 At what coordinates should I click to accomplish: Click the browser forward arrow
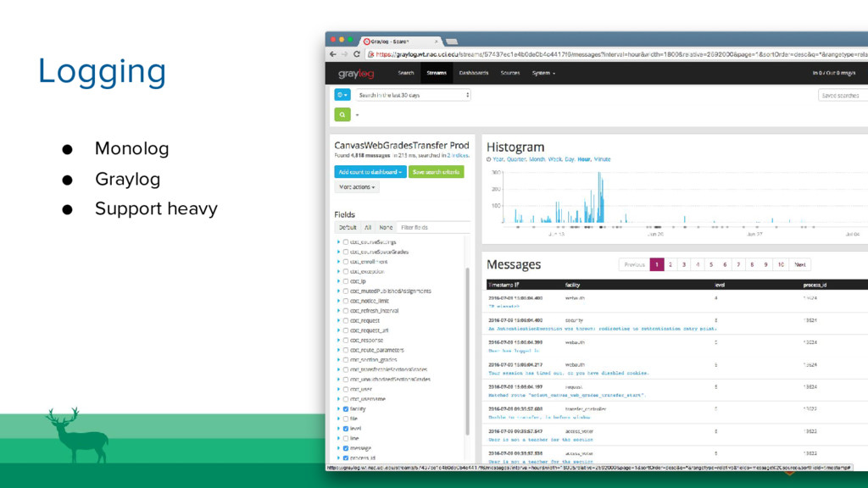344,54
